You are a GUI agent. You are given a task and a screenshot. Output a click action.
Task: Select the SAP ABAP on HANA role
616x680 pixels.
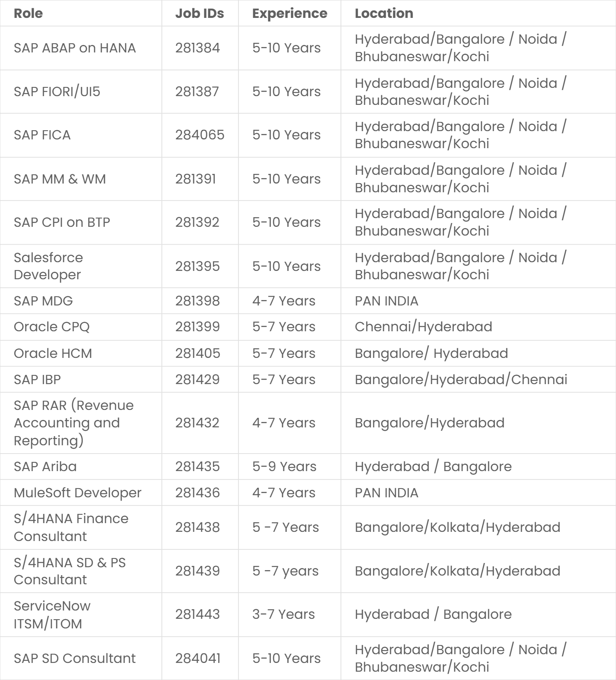[75, 48]
